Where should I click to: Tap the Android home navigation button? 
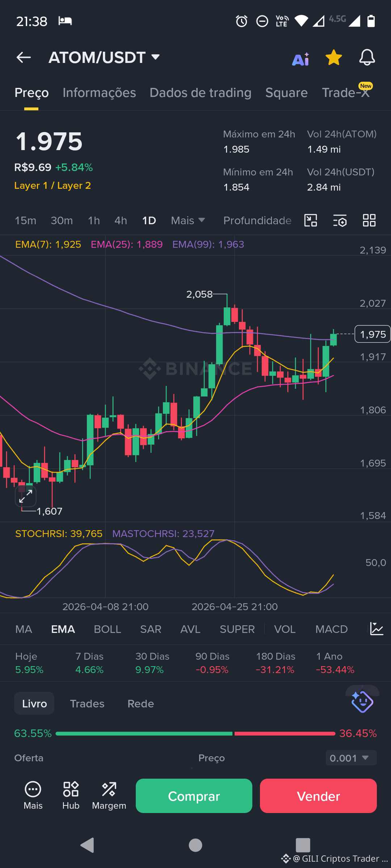pos(195,845)
